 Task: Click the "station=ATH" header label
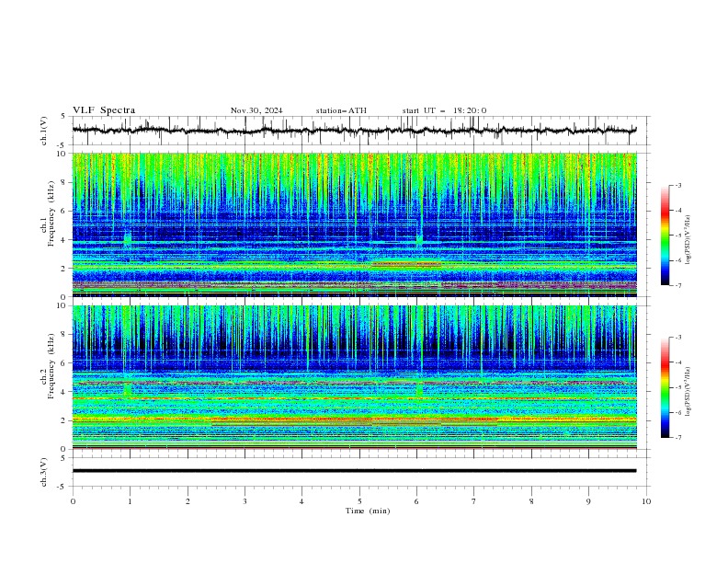coord(341,110)
